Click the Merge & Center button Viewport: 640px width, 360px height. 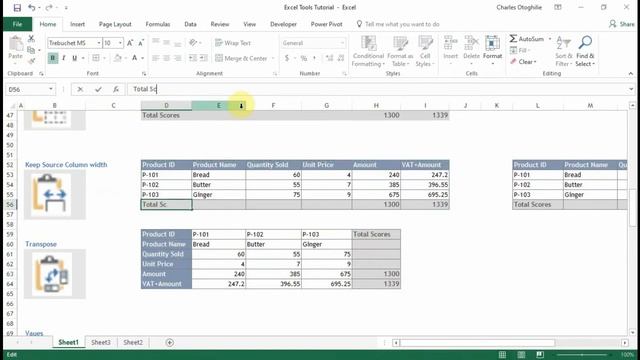point(241,58)
